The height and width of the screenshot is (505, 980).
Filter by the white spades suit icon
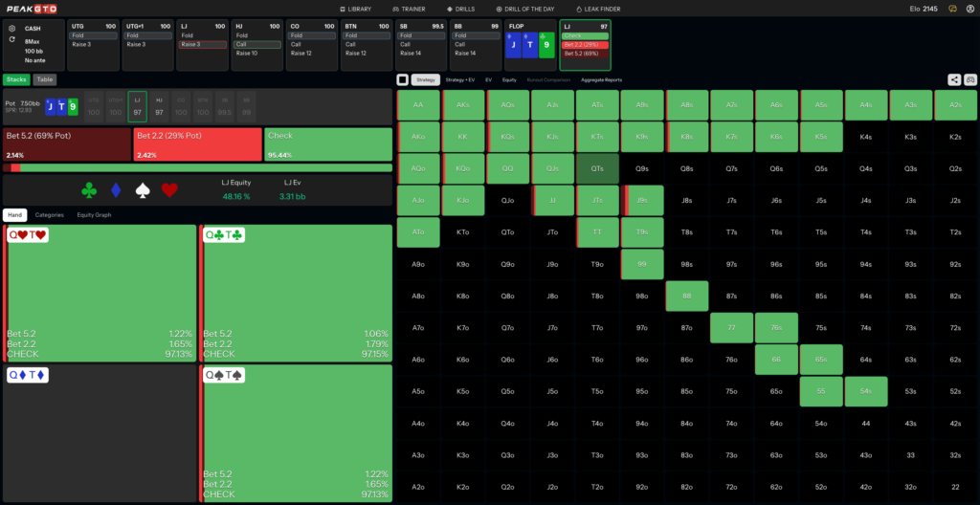pos(144,190)
